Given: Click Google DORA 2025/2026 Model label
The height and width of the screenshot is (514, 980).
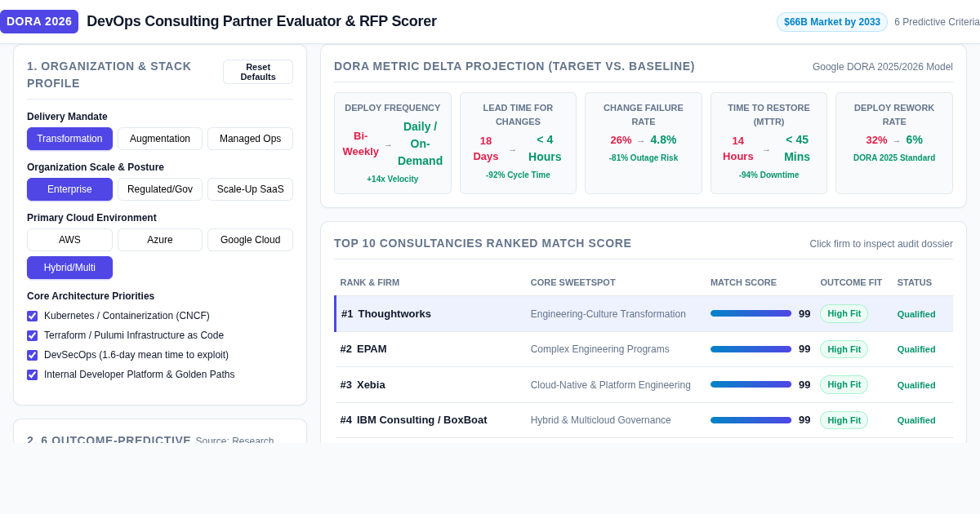Looking at the screenshot, I should 883,67.
